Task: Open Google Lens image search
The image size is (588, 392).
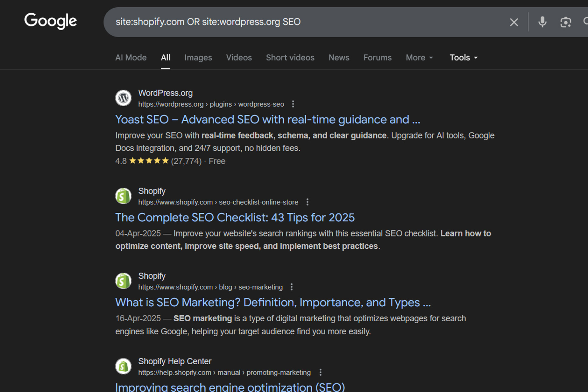Action: click(x=565, y=22)
